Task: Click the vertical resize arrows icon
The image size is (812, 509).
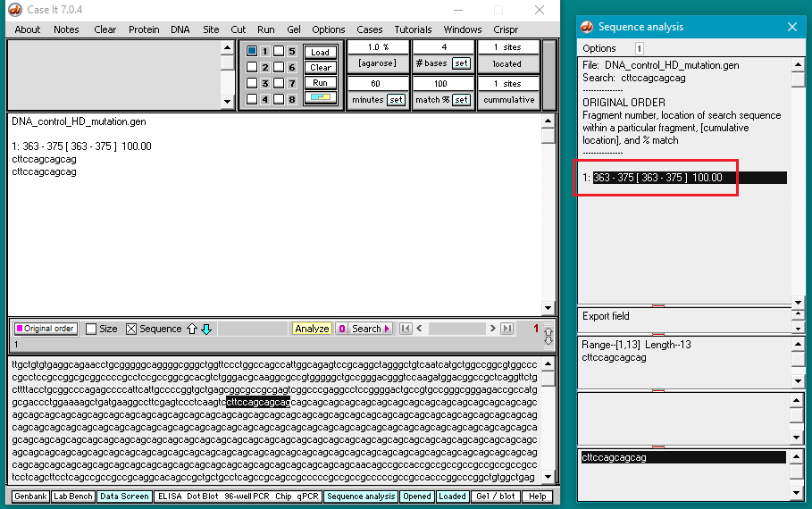Action: pos(548,336)
